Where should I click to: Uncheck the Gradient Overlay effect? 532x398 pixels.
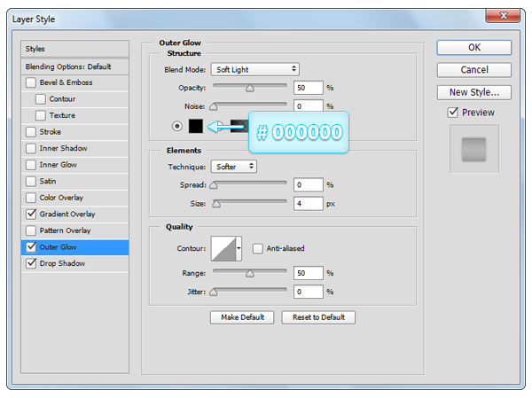32,214
